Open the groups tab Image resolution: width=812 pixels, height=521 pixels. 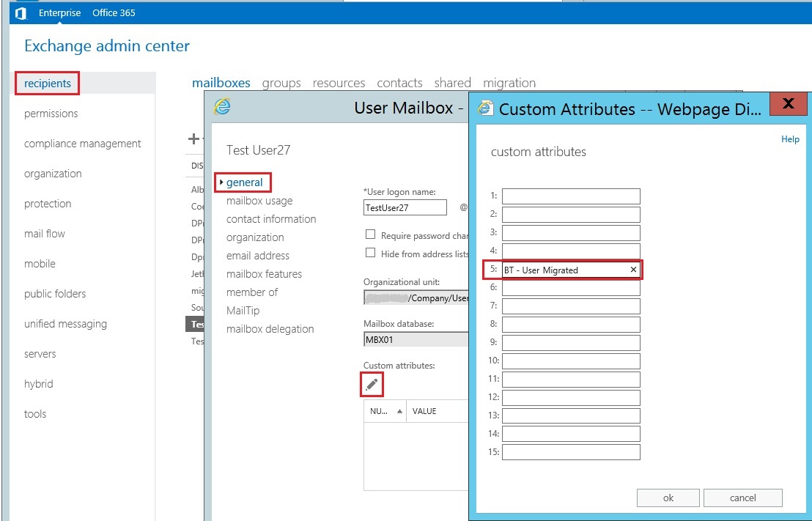click(281, 83)
